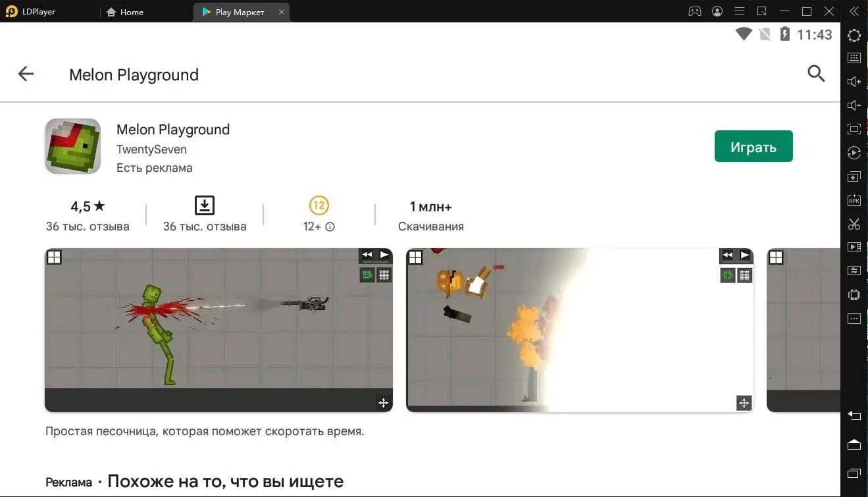This screenshot has width=868, height=497.
Task: Open the operation recorder sync icon
Action: coord(854,153)
